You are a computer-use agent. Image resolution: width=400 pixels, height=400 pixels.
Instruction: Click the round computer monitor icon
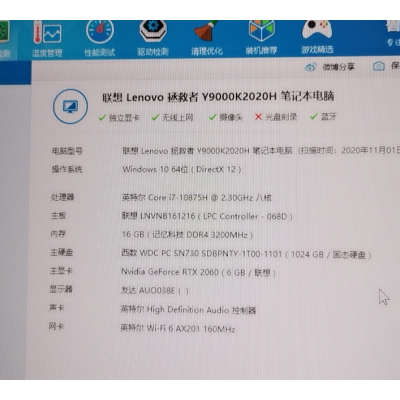click(70, 107)
